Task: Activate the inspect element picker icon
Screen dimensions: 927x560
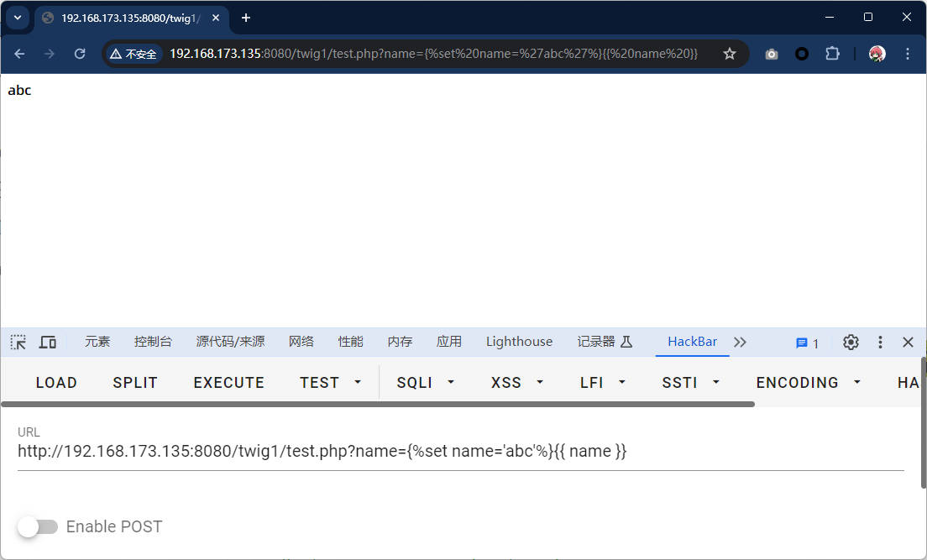Action: (x=18, y=342)
